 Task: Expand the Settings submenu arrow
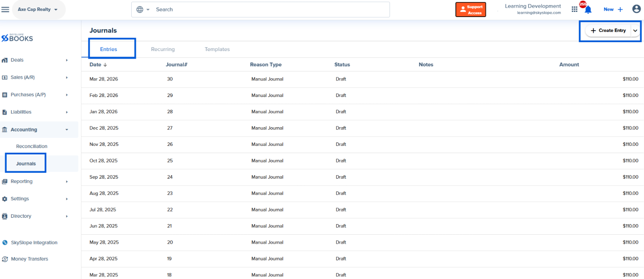click(x=67, y=199)
